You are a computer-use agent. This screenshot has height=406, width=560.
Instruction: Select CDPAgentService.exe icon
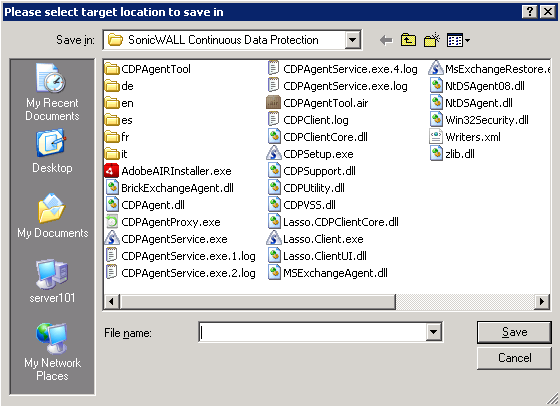pyautogui.click(x=112, y=239)
